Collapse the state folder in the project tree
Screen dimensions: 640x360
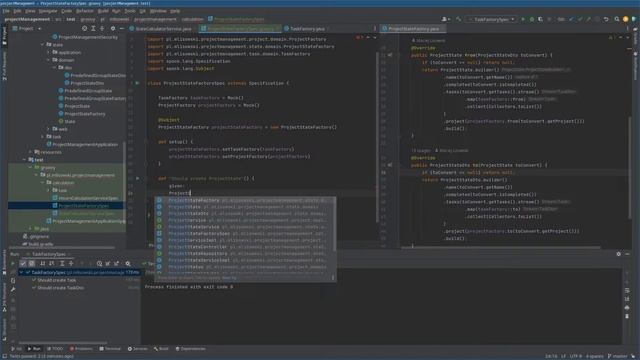tap(43, 44)
